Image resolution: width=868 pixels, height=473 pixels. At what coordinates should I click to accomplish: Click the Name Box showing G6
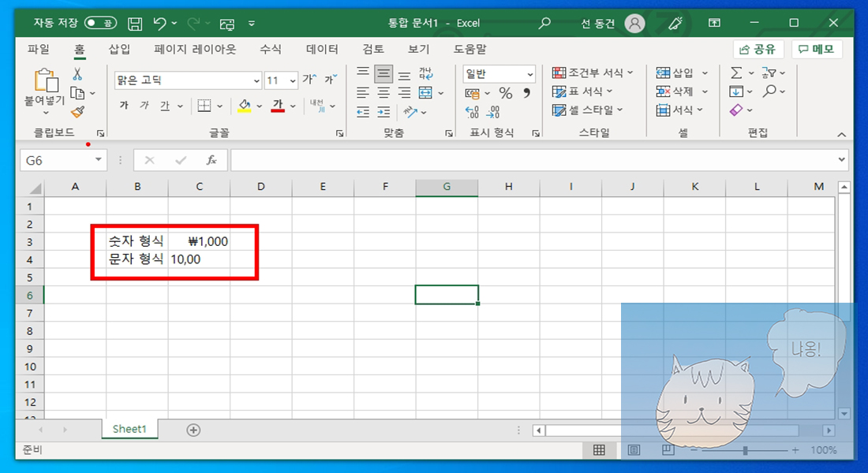[x=63, y=161]
